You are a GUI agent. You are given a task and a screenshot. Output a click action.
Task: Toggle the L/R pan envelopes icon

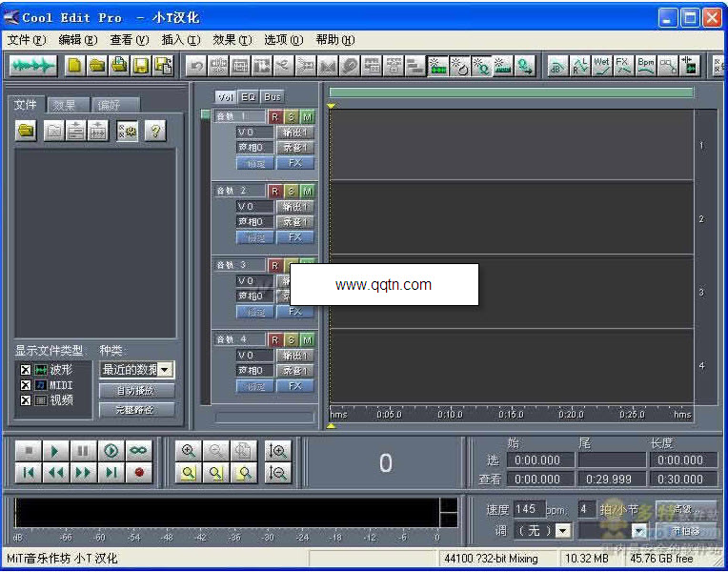(x=580, y=66)
